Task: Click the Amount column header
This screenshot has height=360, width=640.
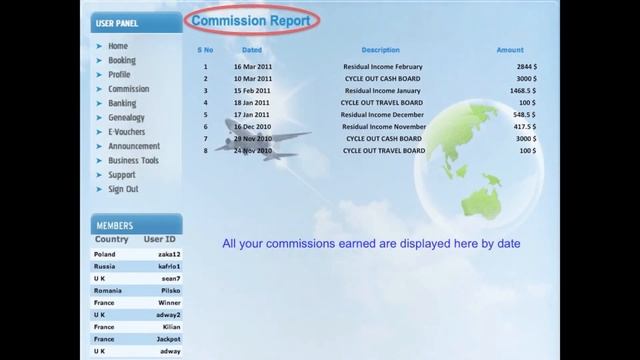Action: pos(510,50)
